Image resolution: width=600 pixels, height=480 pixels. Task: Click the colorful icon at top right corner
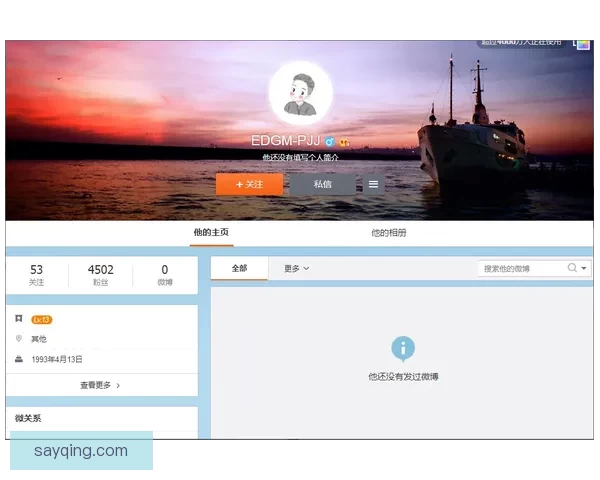tap(582, 45)
